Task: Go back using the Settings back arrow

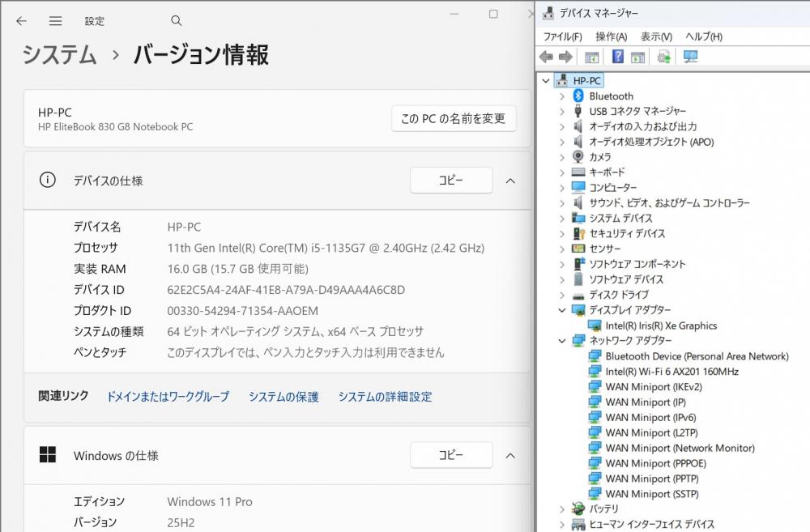Action: [x=21, y=21]
